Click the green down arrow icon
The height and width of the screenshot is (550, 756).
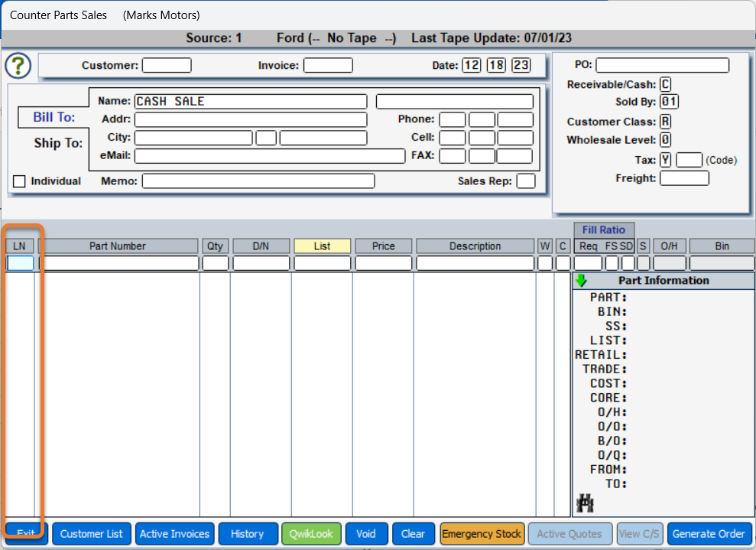click(x=582, y=281)
